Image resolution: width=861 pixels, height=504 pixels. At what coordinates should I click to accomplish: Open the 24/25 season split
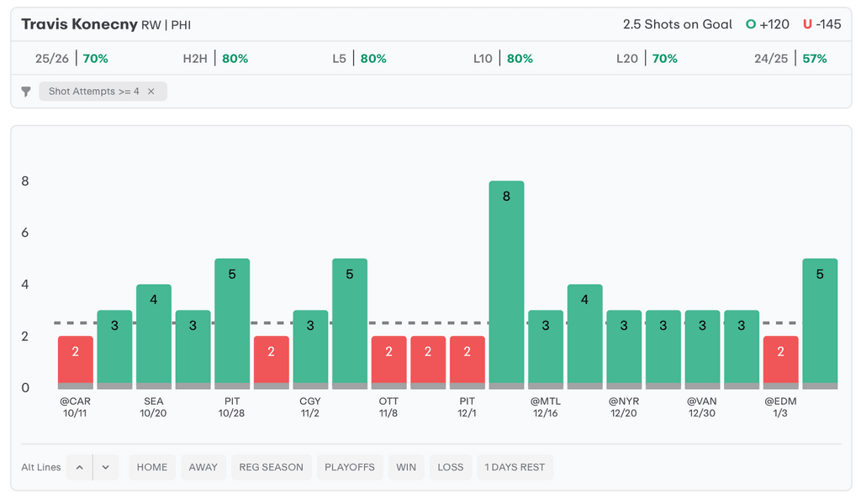pyautogui.click(x=790, y=59)
